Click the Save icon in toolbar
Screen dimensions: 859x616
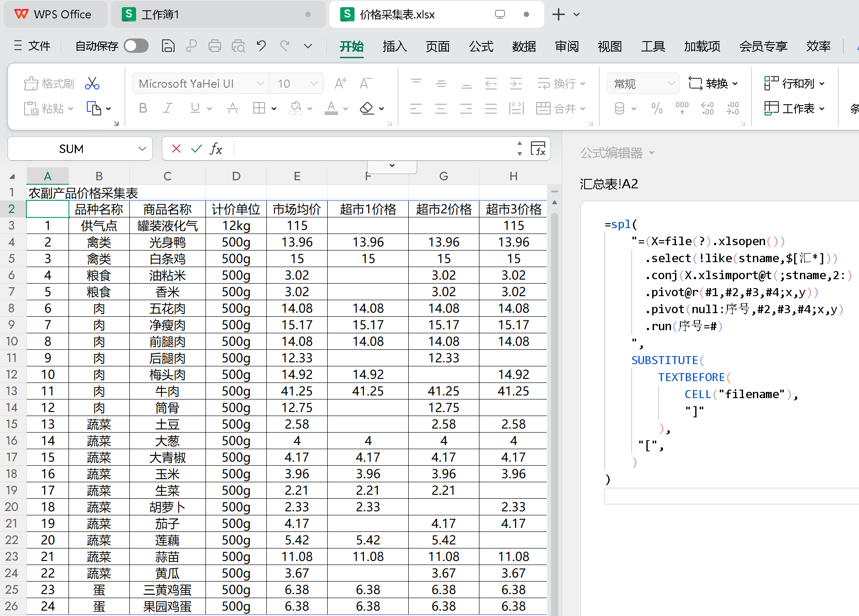[x=168, y=46]
